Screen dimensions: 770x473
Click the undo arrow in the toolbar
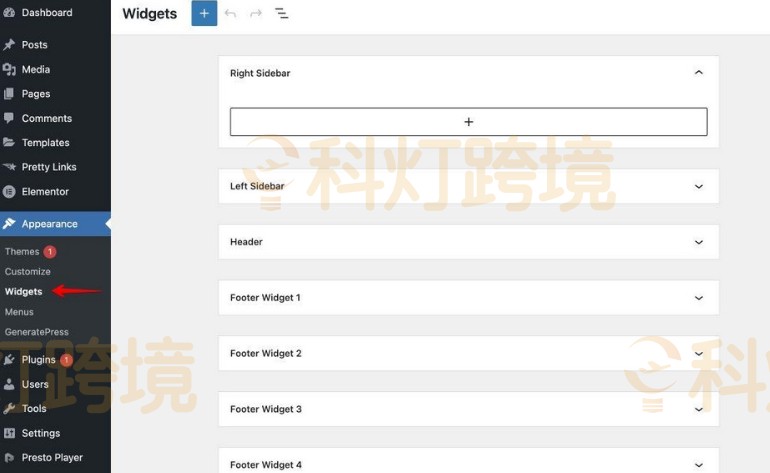point(231,14)
